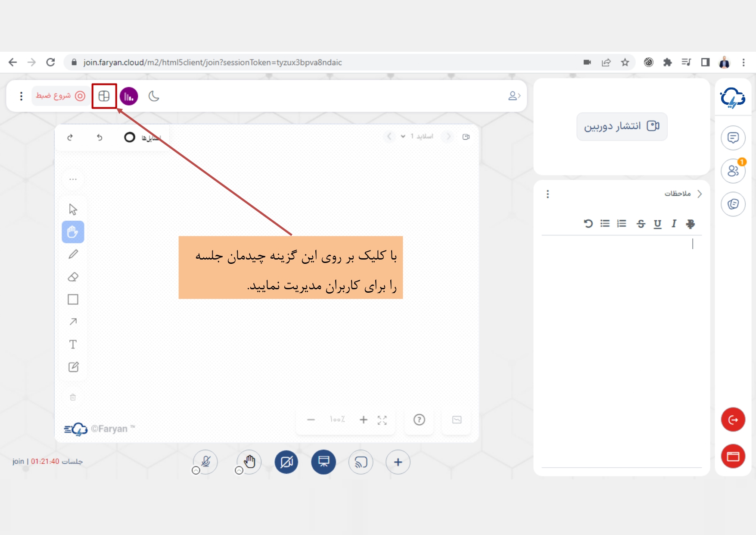Select the eraser tool

73,277
